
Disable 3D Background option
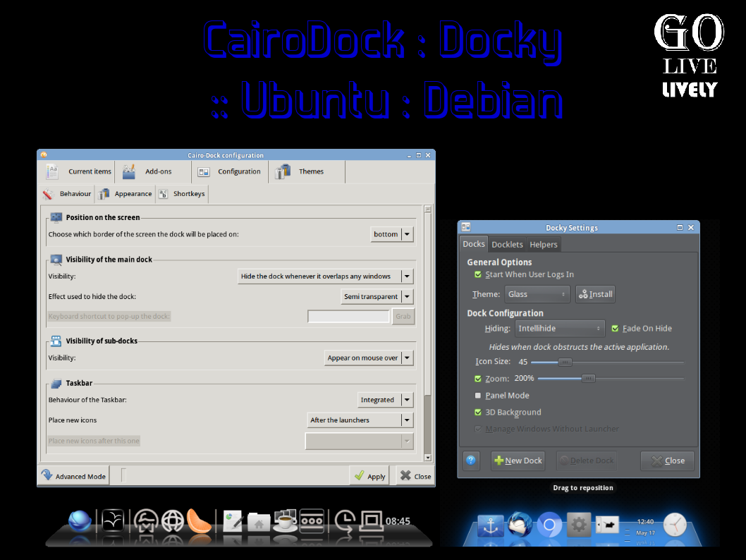(x=477, y=412)
